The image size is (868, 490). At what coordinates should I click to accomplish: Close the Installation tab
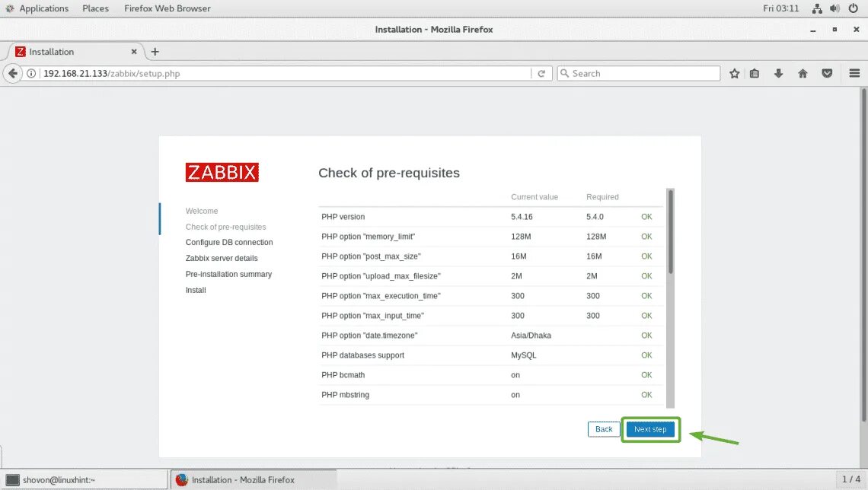(133, 52)
